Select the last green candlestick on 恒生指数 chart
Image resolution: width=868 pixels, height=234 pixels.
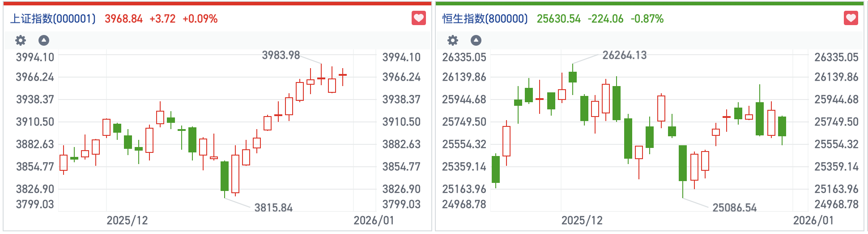pos(782,126)
